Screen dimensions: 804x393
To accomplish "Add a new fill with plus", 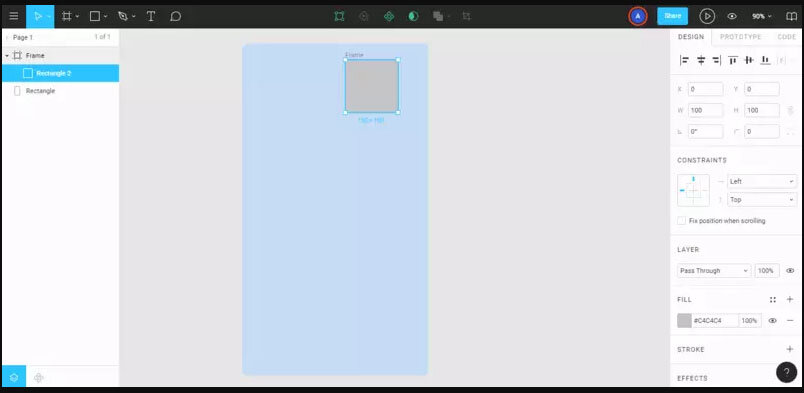I will pos(790,299).
